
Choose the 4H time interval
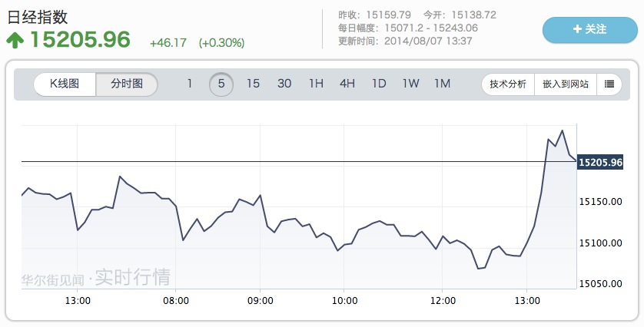coord(347,84)
